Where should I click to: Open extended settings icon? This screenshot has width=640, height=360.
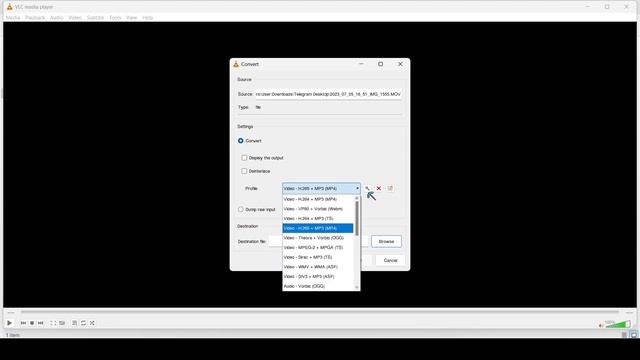pos(62,323)
